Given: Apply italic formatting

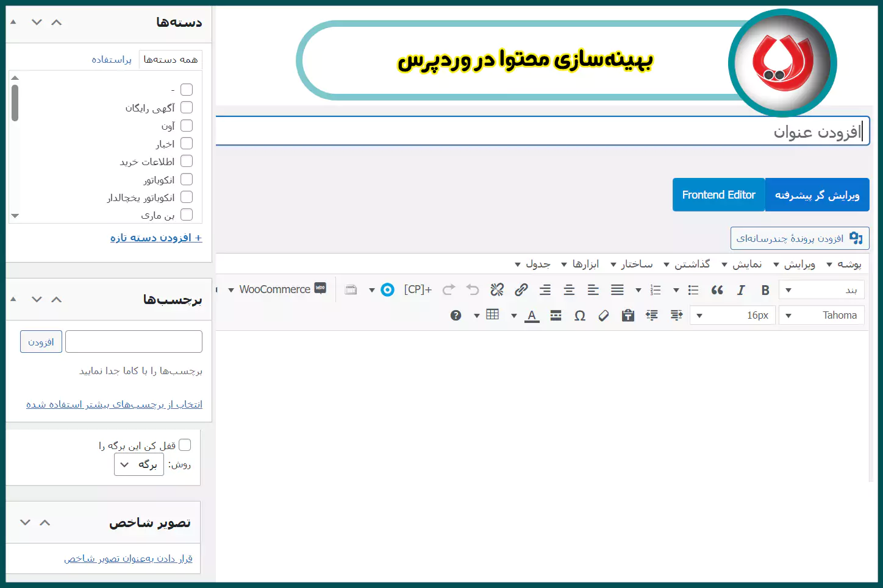Looking at the screenshot, I should coord(741,290).
